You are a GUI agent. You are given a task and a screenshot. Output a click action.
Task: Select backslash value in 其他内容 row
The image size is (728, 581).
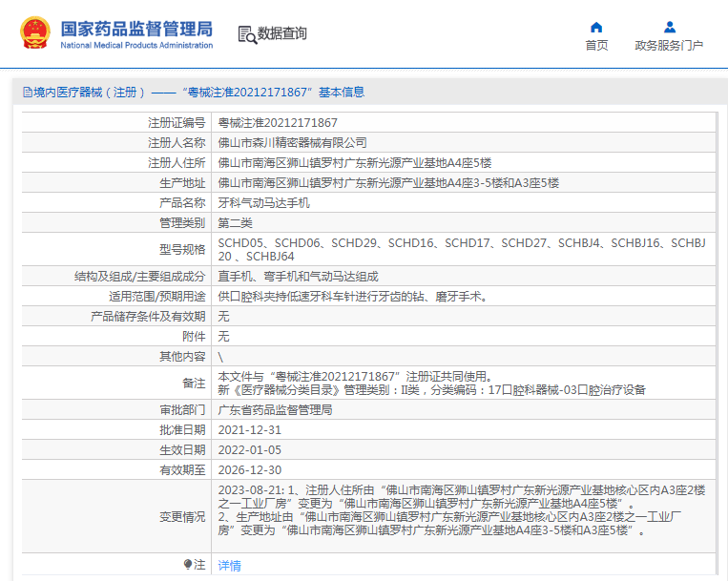coord(220,357)
